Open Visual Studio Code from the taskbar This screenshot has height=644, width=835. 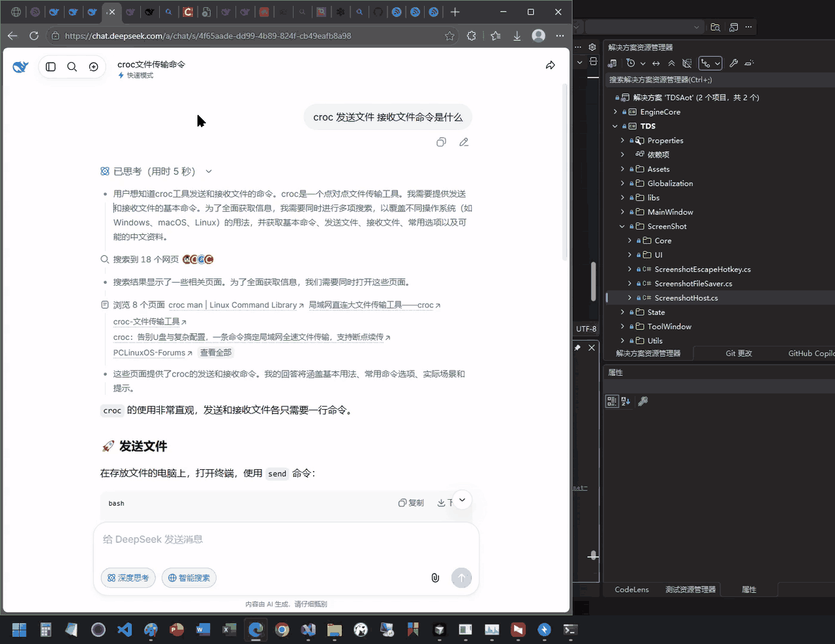(125, 630)
